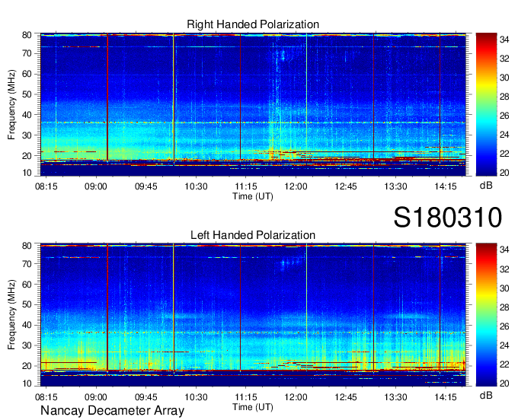Click the 22 dB value on Right Handed colorbar
The image size is (518, 420).
tap(504, 154)
